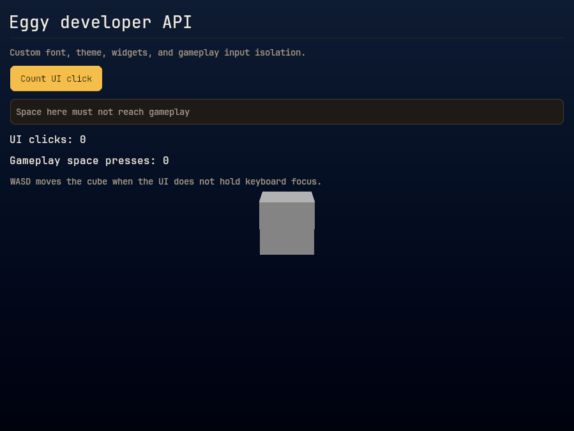
Task: Click the "WASD moves the cube" hint text
Action: click(x=165, y=182)
